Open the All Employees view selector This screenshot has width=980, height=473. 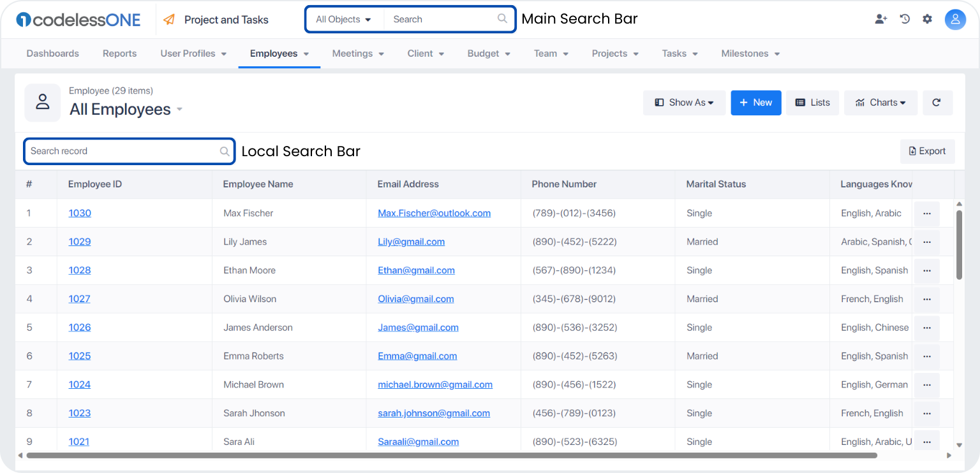coord(126,110)
